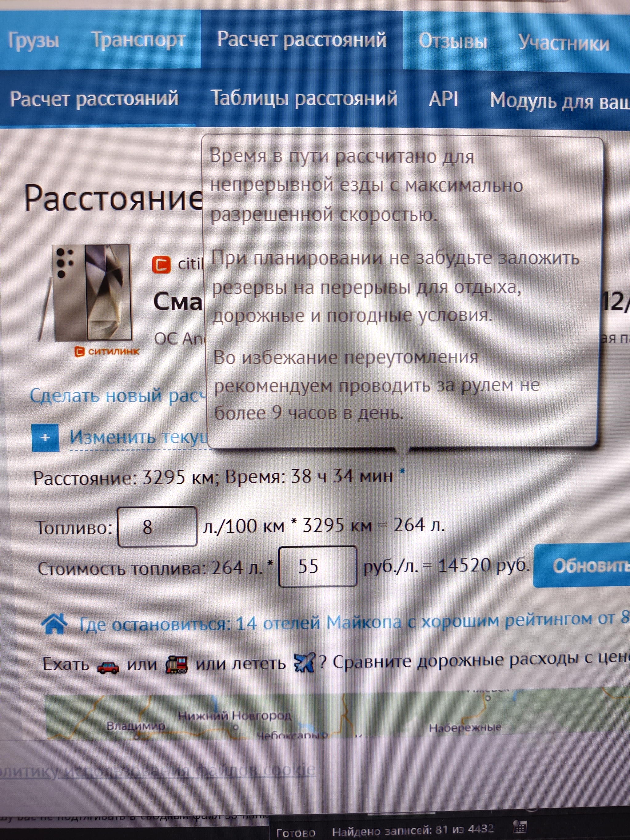Click the blue plus icon button
630x840 pixels.
45,437
